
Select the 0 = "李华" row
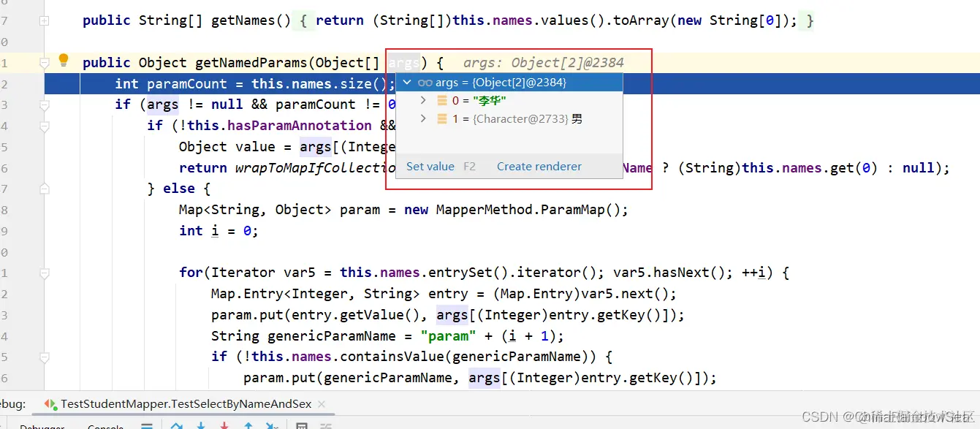pos(509,100)
